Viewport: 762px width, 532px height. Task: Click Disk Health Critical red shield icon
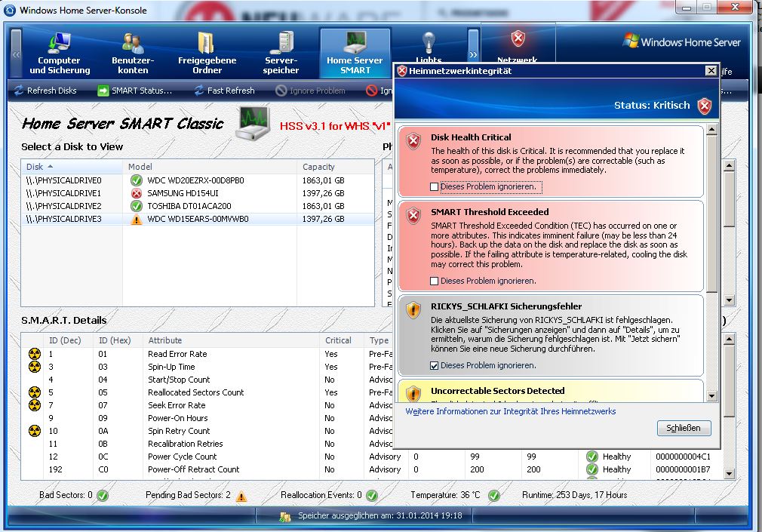click(x=413, y=142)
